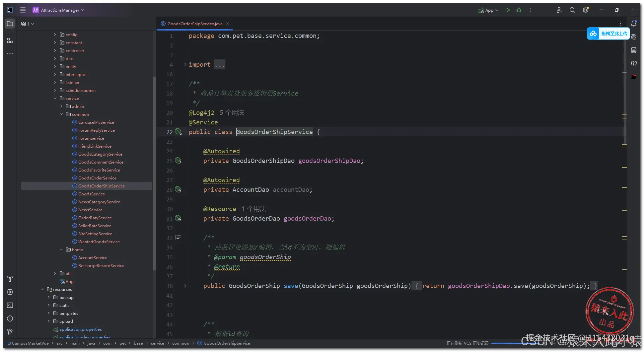The width and height of the screenshot is (644, 352).
Task: Open the Build hammer tool window
Action: point(10,279)
